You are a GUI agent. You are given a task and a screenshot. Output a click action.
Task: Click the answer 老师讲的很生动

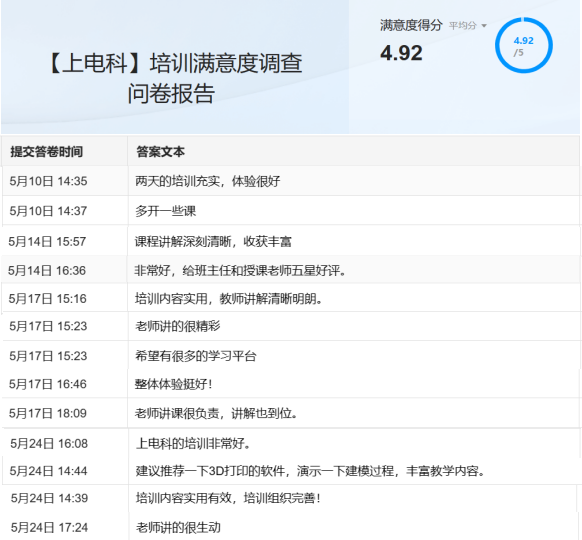pos(178,527)
